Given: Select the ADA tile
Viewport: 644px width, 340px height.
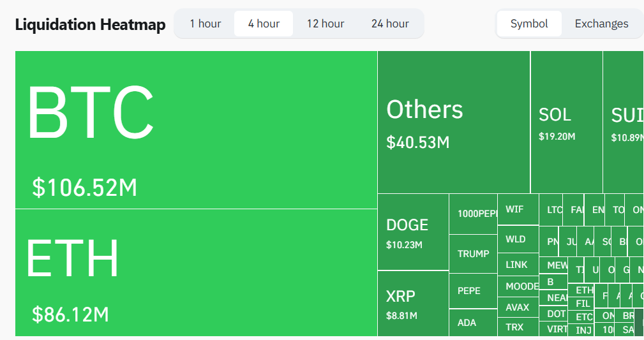Looking at the screenshot, I should [x=474, y=323].
